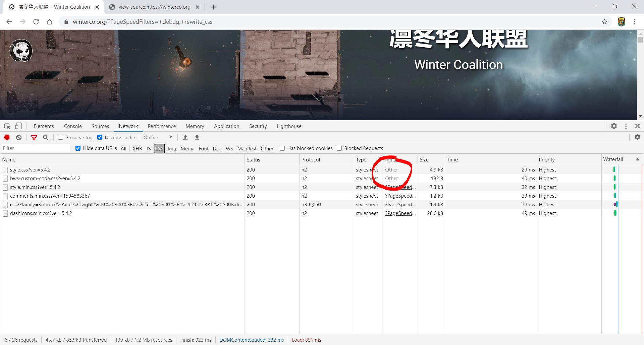The height and width of the screenshot is (345, 644).
Task: Filter requests by JS
Action: (x=148, y=148)
